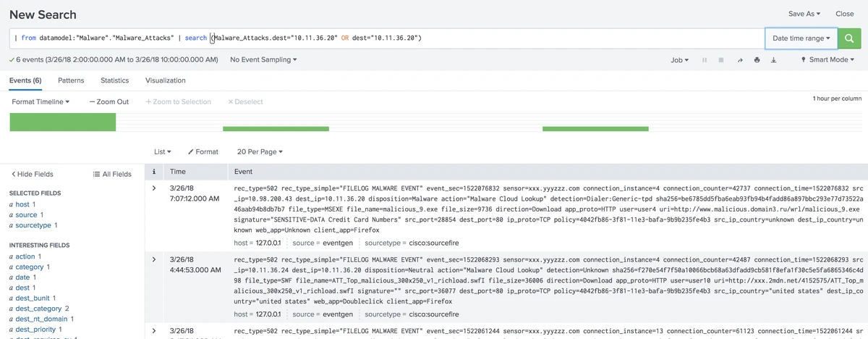
Task: Click Zoom Out on the timeline
Action: pos(109,102)
